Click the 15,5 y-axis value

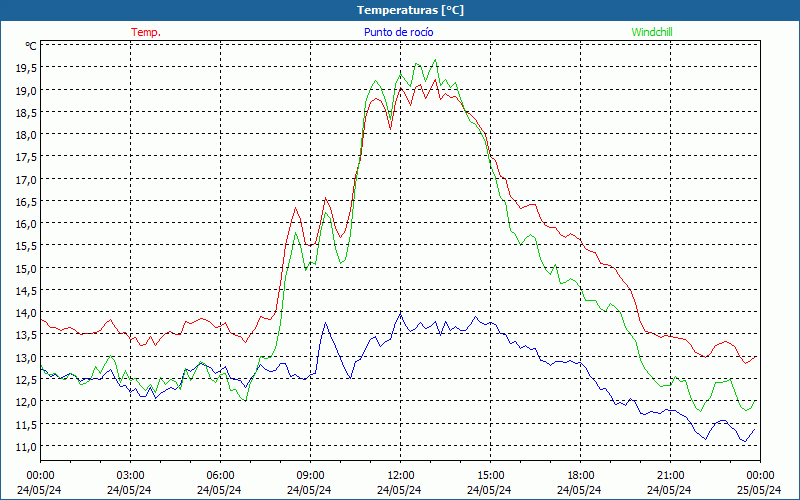(x=26, y=246)
